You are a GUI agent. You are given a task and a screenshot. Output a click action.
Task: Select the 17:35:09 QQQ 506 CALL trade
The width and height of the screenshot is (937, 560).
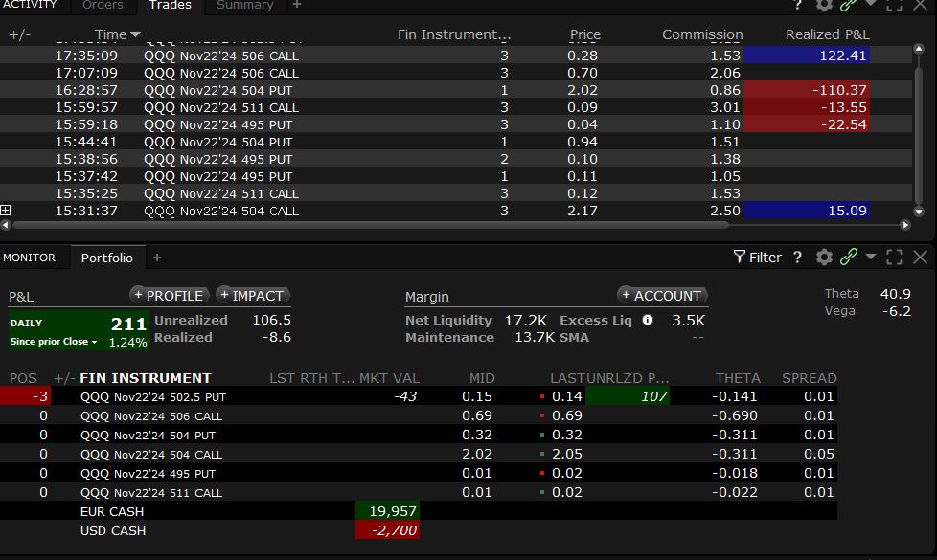tap(456, 56)
